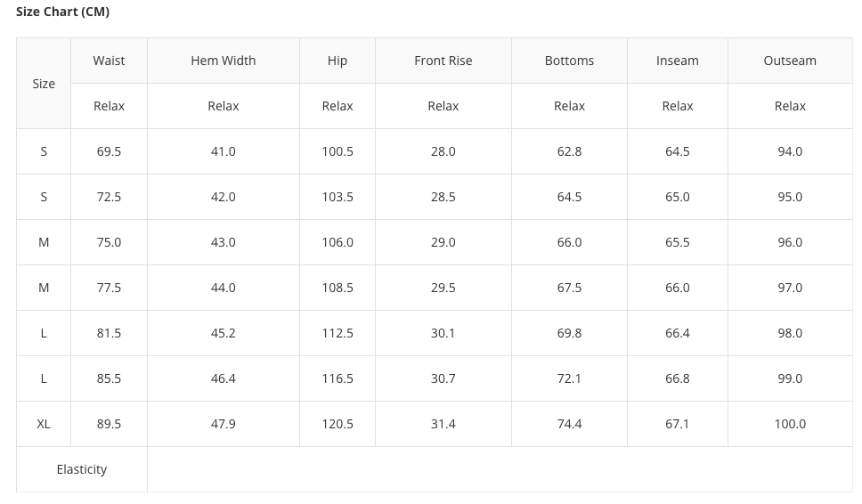Select the Hem Width column header
Screen dimensions: 862x504
[x=223, y=61]
